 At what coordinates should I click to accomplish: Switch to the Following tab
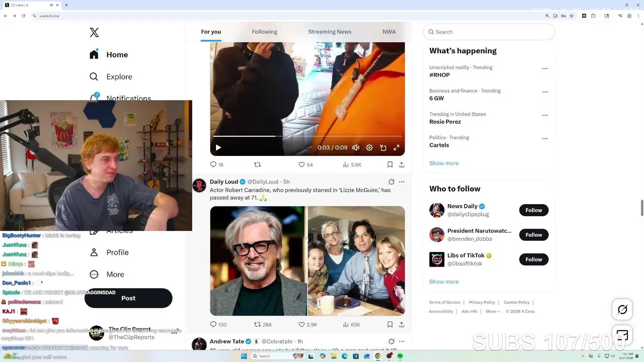coord(265,32)
